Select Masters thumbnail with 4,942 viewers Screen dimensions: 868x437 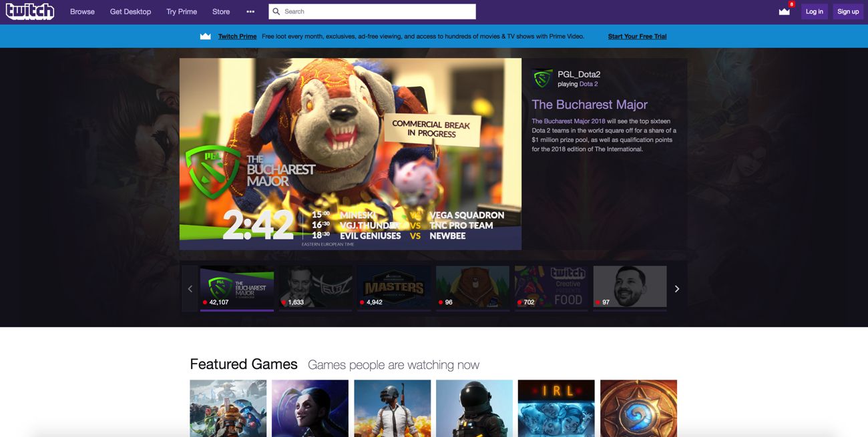click(x=394, y=287)
